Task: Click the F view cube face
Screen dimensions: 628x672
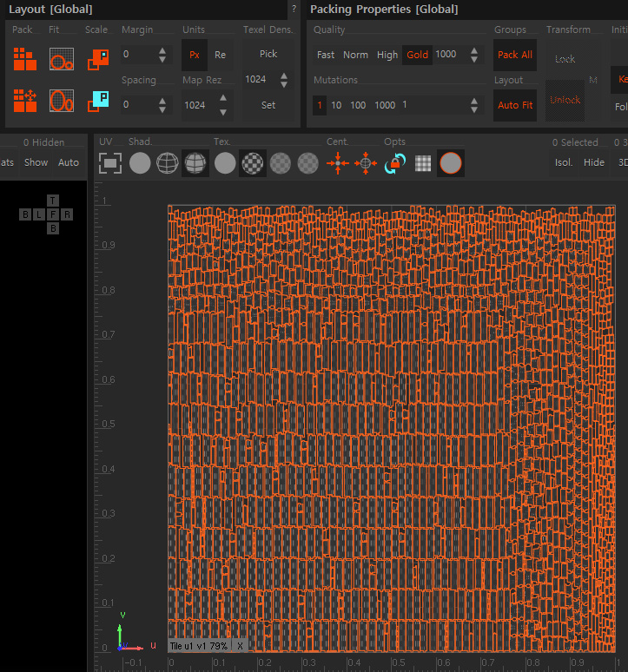Action: pyautogui.click(x=53, y=214)
